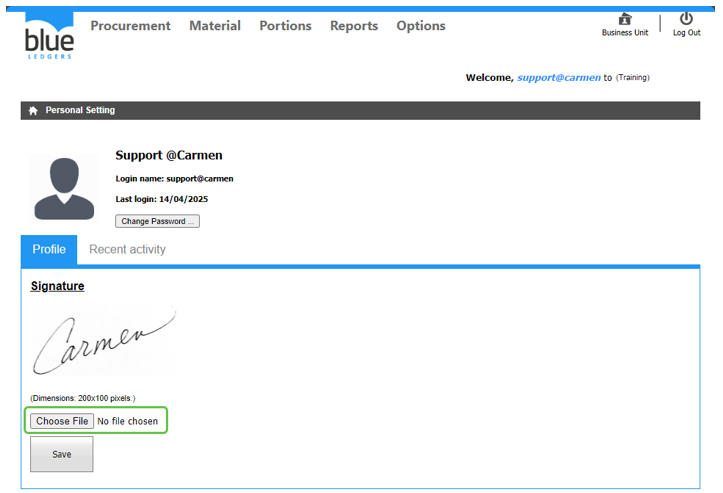This screenshot has height=493, width=723.
Task: Click the Blue Ledgers logo
Action: point(49,35)
